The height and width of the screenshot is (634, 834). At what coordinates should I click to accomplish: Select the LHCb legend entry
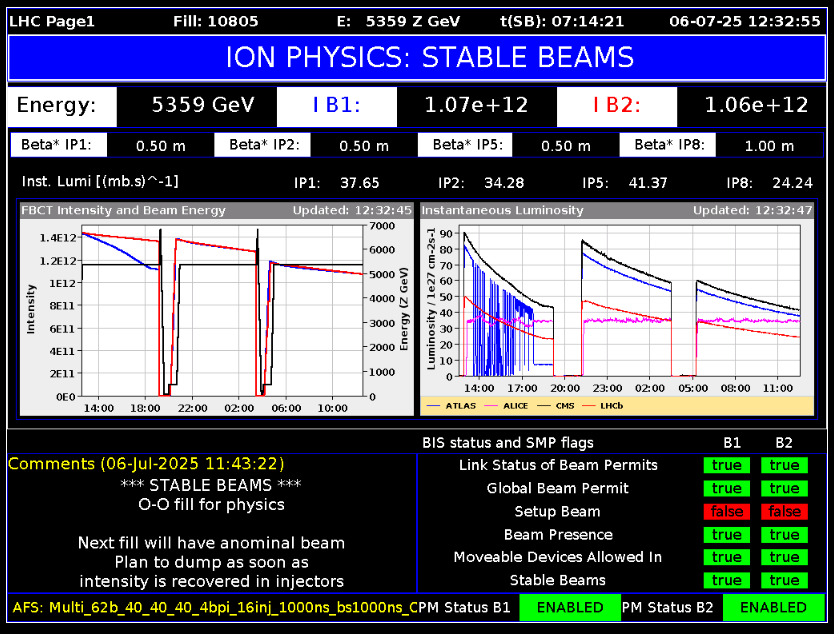point(613,406)
